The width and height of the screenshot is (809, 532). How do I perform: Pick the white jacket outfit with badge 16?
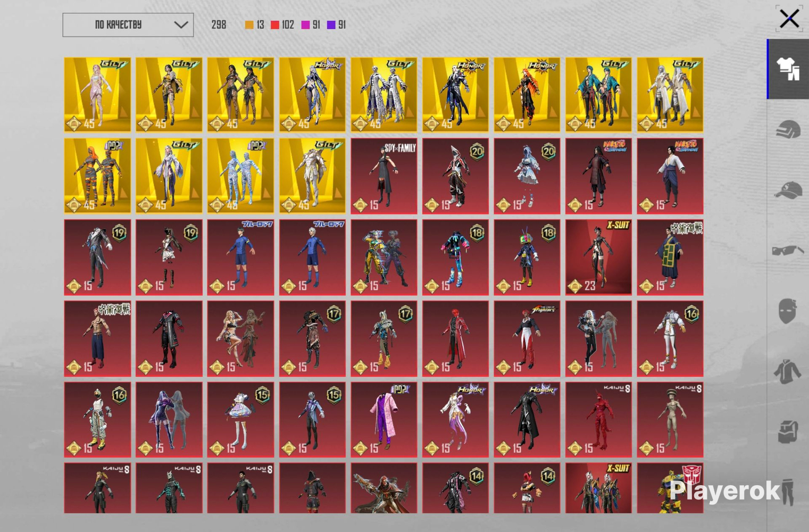[670, 339]
